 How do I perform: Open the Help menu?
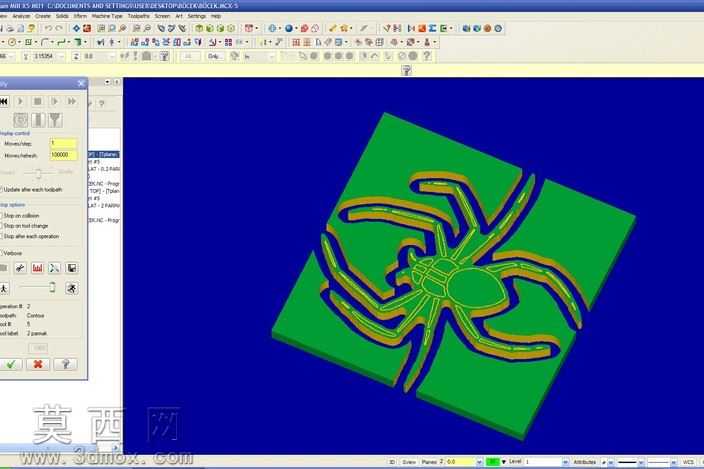216,16
